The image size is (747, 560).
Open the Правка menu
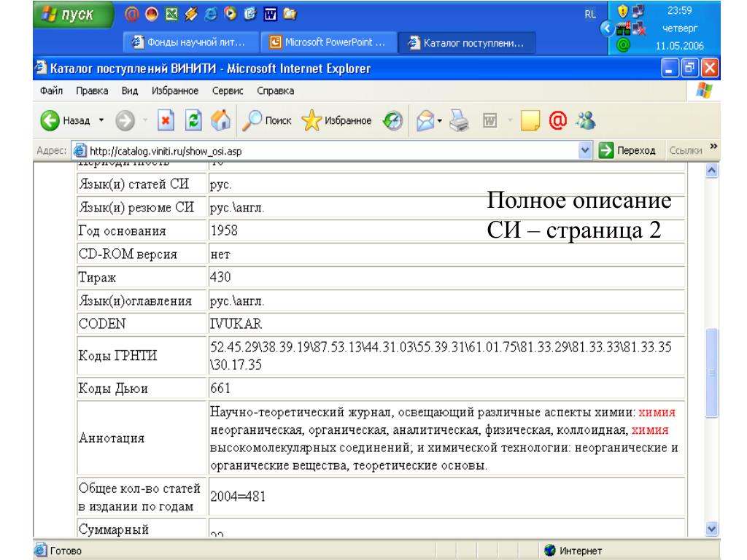click(92, 90)
